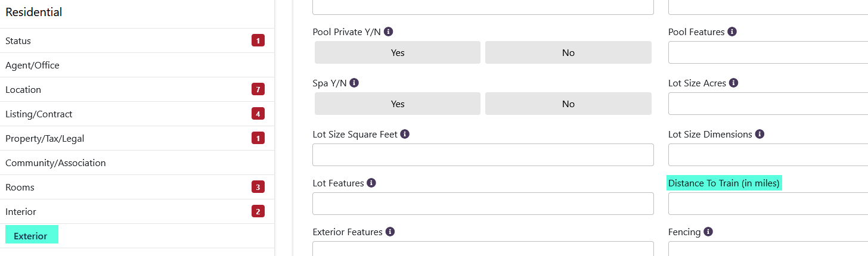Click info icon next to Lot Size Dimensions
The width and height of the screenshot is (868, 256).
759,134
